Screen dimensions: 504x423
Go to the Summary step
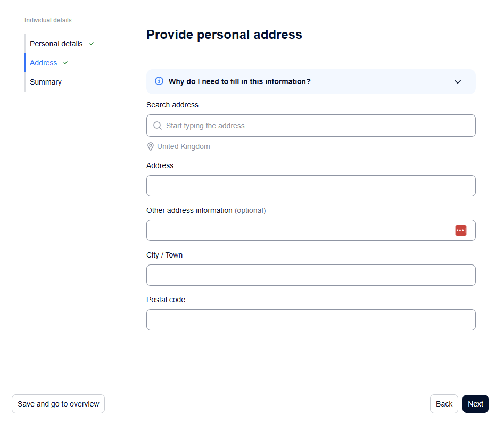coord(46,82)
